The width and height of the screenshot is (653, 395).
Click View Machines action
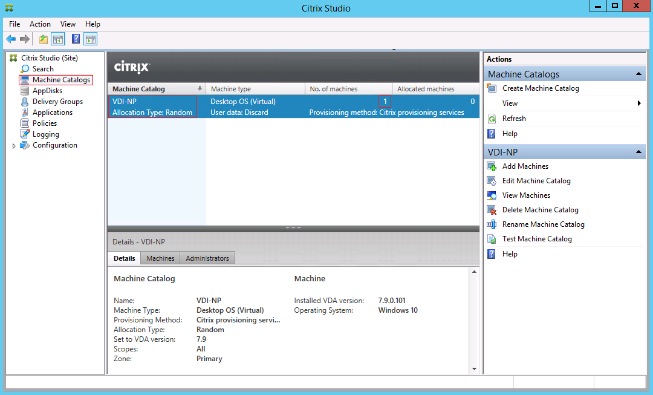526,195
